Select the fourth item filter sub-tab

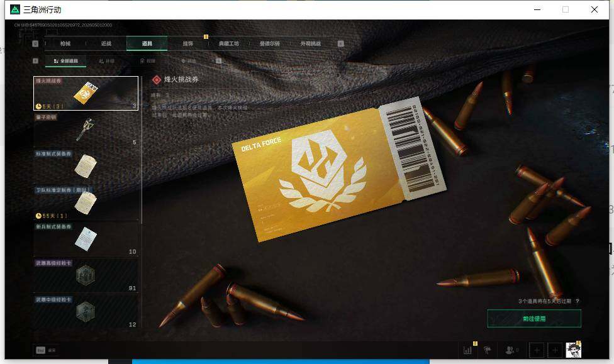click(x=188, y=61)
